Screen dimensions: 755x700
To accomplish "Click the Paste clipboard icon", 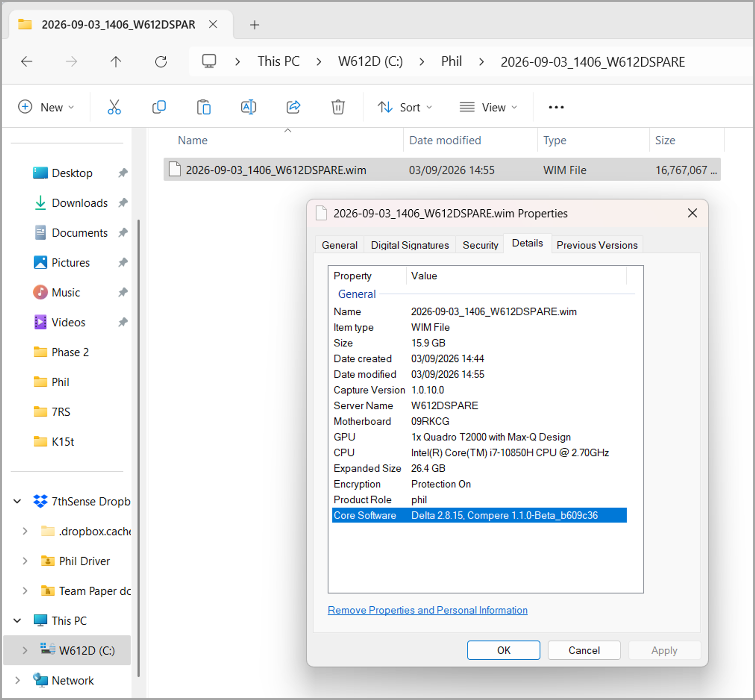I will pyautogui.click(x=204, y=107).
